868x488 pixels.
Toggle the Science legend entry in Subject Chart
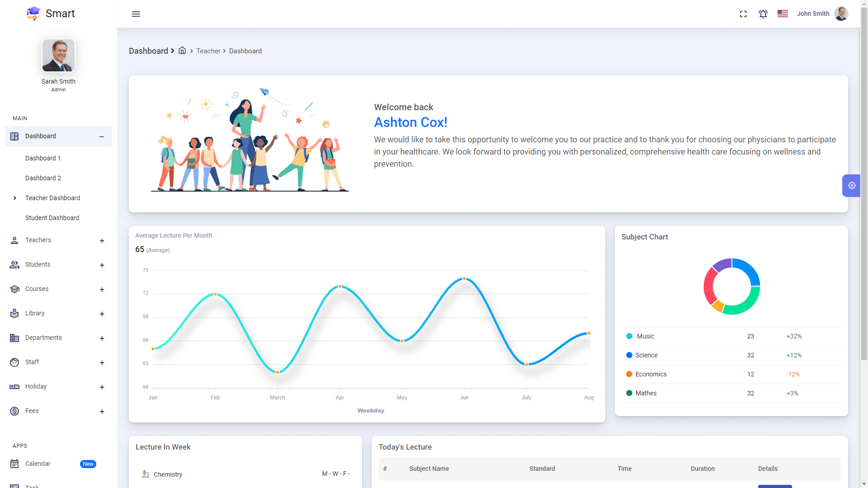tap(647, 355)
